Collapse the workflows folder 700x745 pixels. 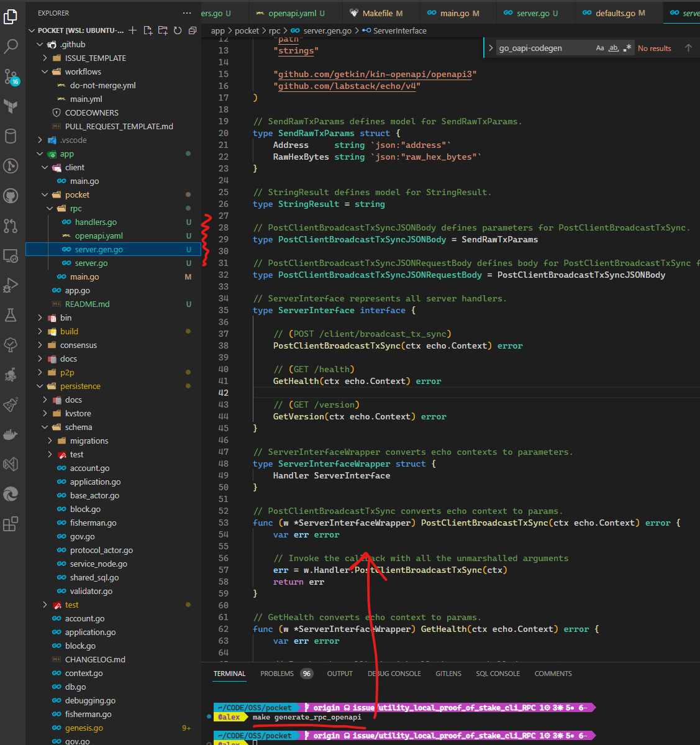[45, 71]
